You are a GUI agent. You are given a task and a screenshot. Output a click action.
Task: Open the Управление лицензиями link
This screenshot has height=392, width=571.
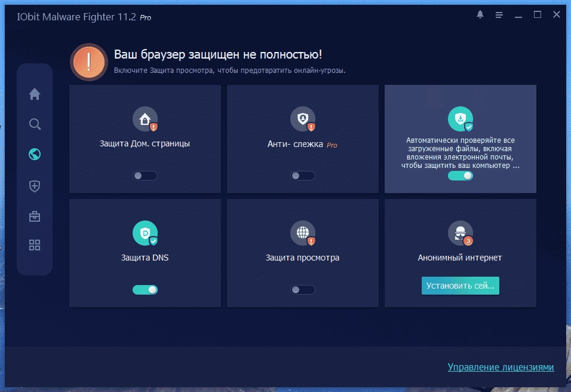tap(501, 367)
